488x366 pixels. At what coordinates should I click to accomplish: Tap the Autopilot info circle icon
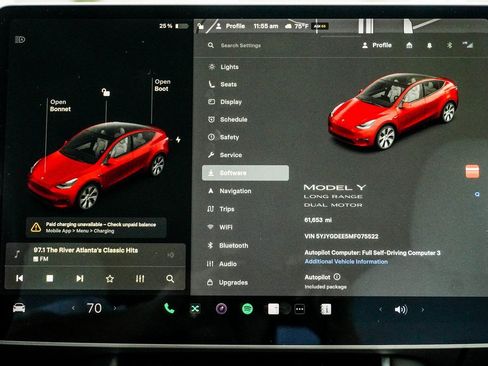pos(337,277)
